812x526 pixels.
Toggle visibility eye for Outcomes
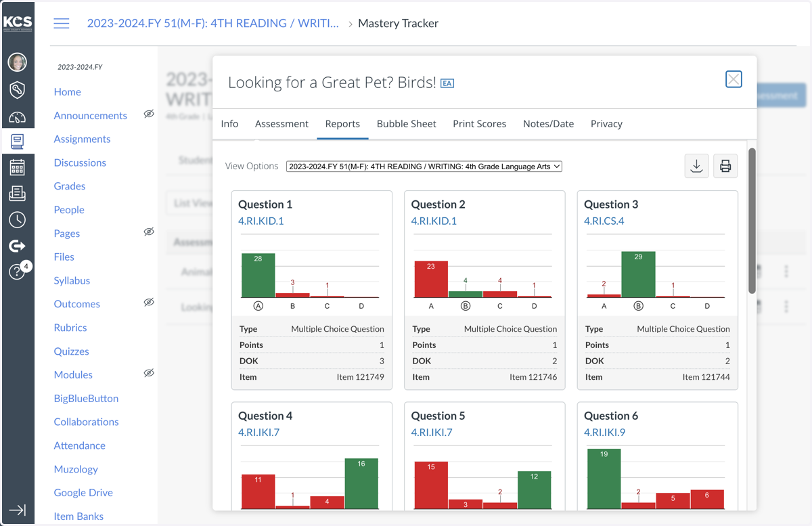click(x=149, y=303)
